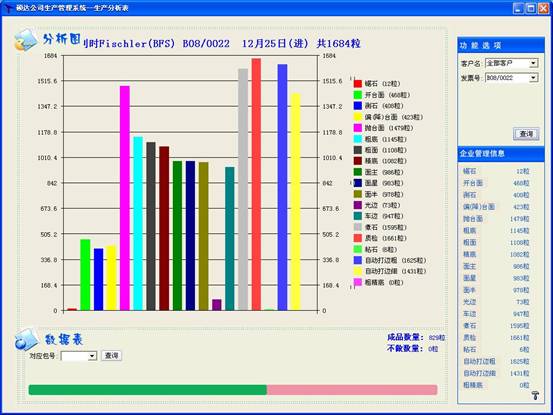Open the 发票号 dropdown showing B08/0022
This screenshot has width=553, height=415.
(533, 78)
